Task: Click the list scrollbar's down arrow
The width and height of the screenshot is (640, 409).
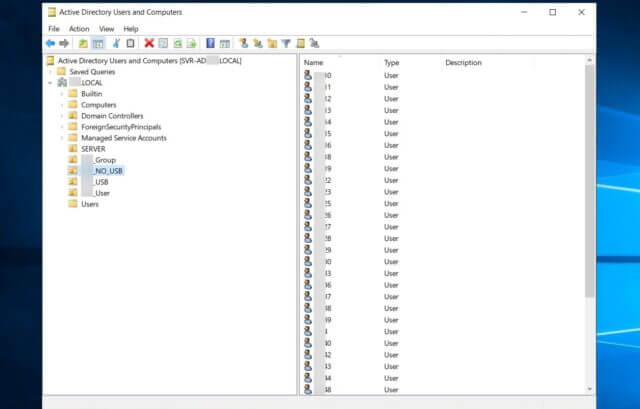Action: coord(589,389)
